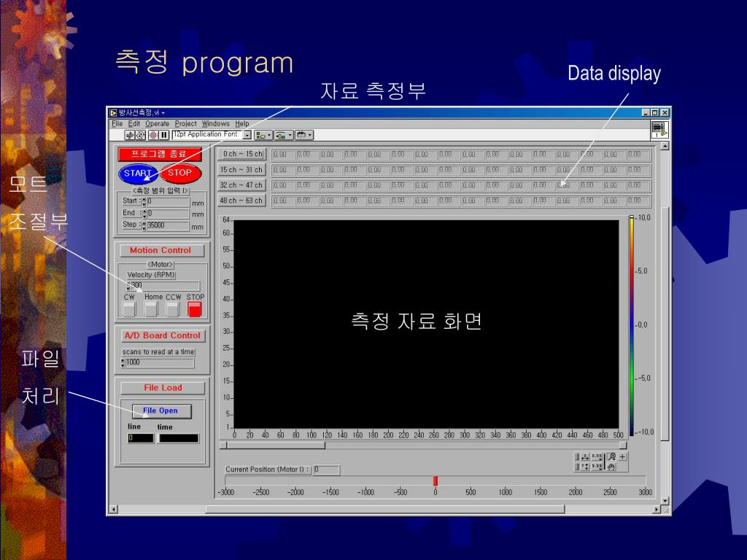747x560 pixels.
Task: Click the Velocity (RPM) input field
Action: tap(164, 285)
